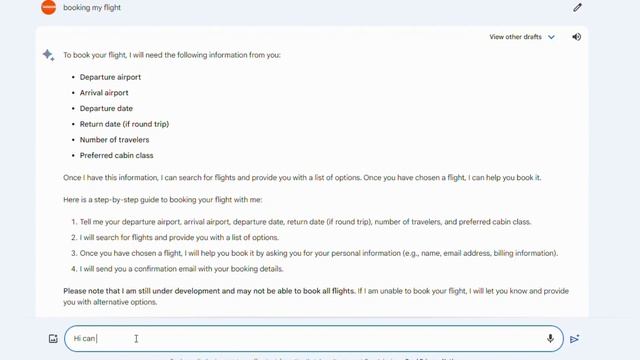Click the Bard sparkle icon beside the response
Viewport: 640px width, 360px height.
click(49, 55)
